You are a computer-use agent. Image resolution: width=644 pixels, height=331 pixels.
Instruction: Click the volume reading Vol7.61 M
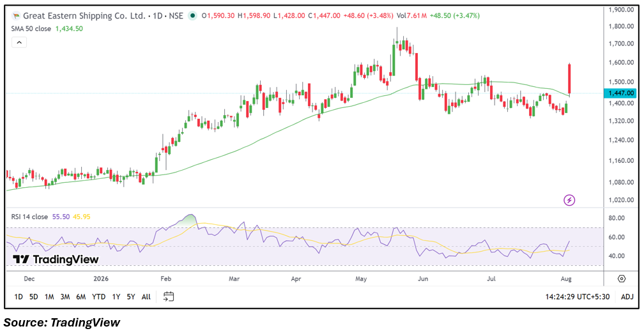412,16
